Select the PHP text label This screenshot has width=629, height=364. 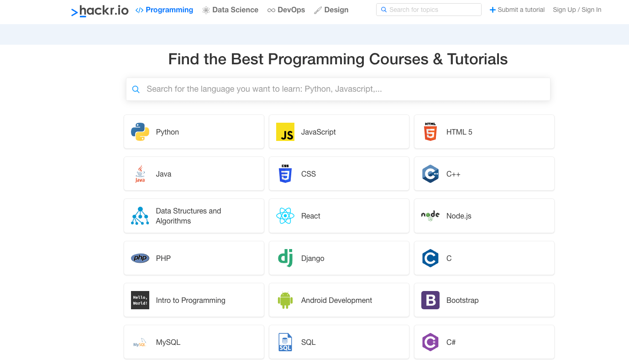[x=163, y=258]
